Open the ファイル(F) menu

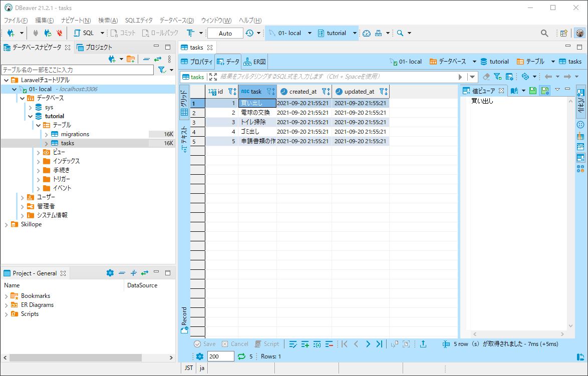click(x=16, y=20)
